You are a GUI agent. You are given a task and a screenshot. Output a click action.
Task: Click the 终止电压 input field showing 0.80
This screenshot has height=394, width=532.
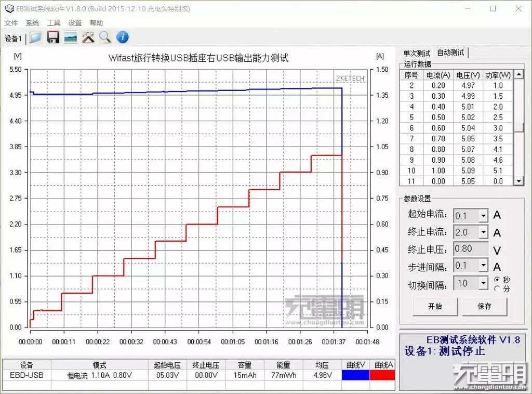click(471, 249)
